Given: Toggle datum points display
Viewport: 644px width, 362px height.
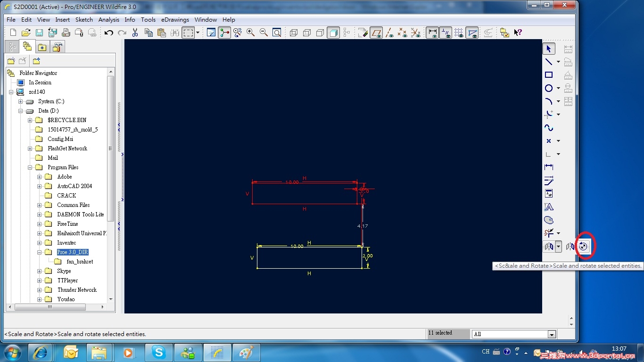Looking at the screenshot, I should click(x=402, y=33).
